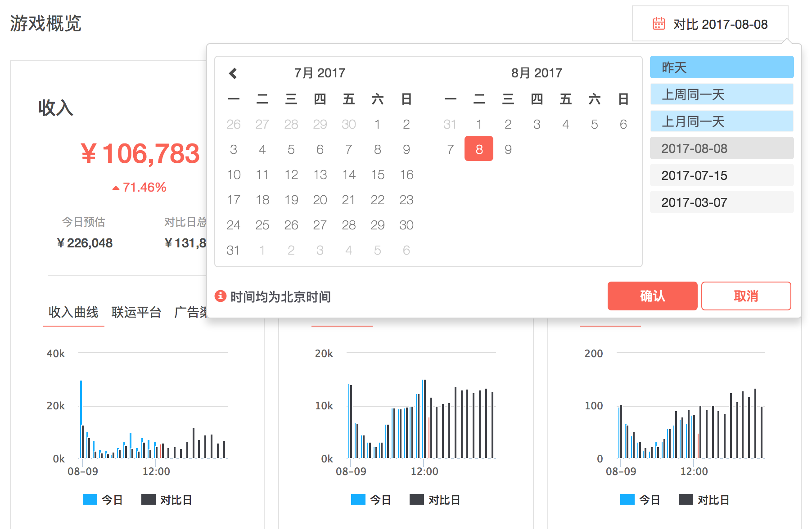The height and width of the screenshot is (529, 812).
Task: Go to previous month with left arrow
Action: (233, 73)
